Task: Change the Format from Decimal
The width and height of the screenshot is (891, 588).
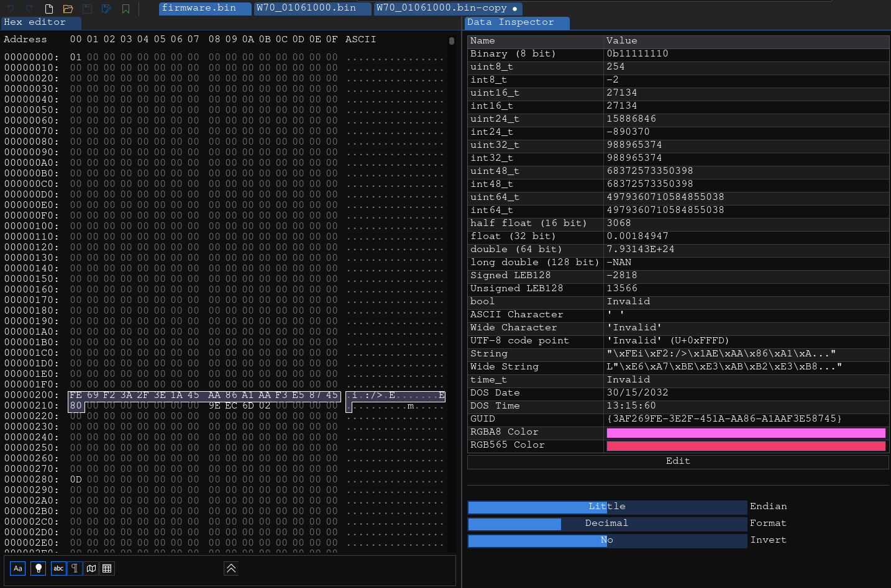Action: click(607, 523)
